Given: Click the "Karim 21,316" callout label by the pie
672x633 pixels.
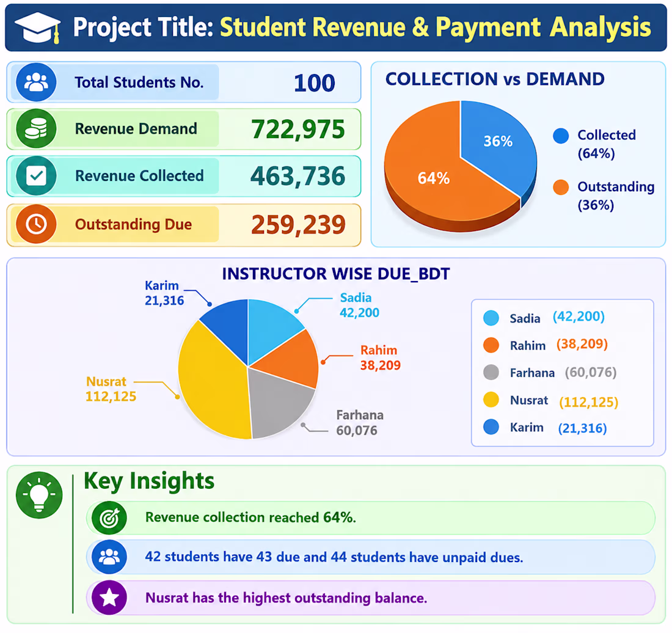Looking at the screenshot, I should coord(164,293).
